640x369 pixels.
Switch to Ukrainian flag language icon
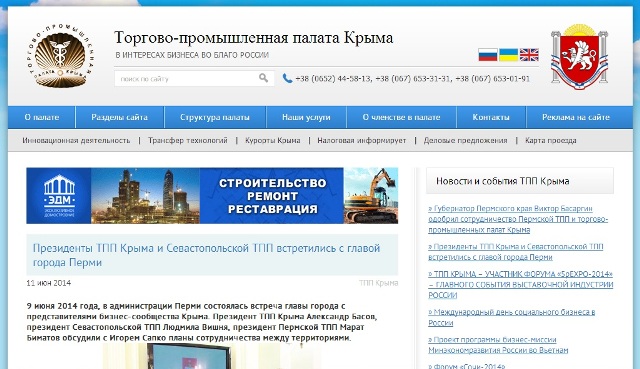(509, 55)
